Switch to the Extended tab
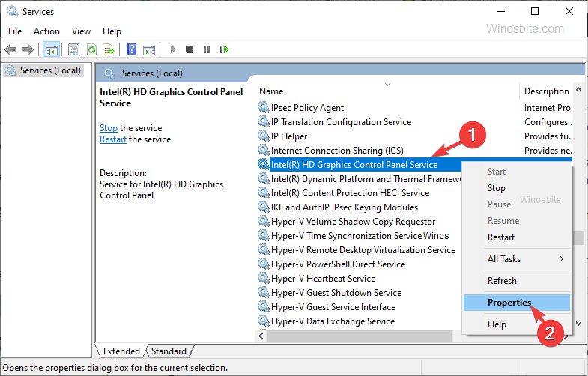588x376 pixels. click(121, 351)
